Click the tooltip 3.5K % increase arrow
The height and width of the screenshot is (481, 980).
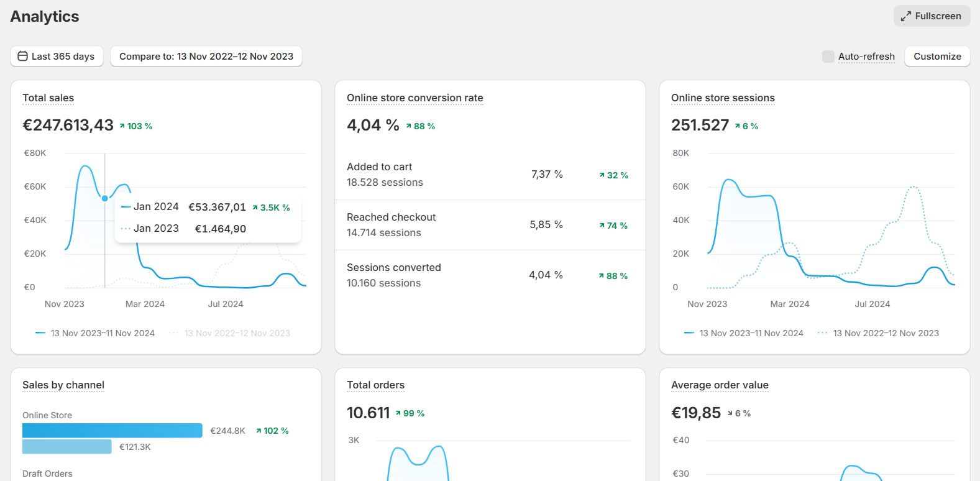[255, 208]
